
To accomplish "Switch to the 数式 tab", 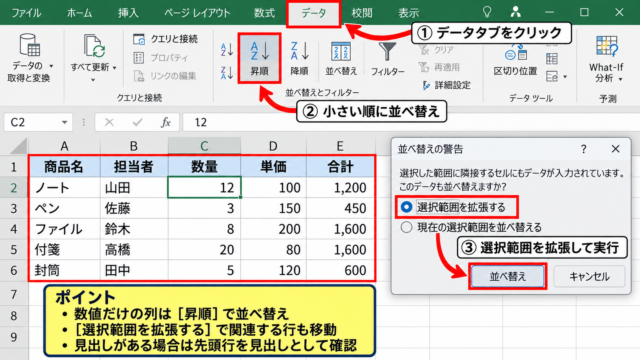I will [264, 13].
